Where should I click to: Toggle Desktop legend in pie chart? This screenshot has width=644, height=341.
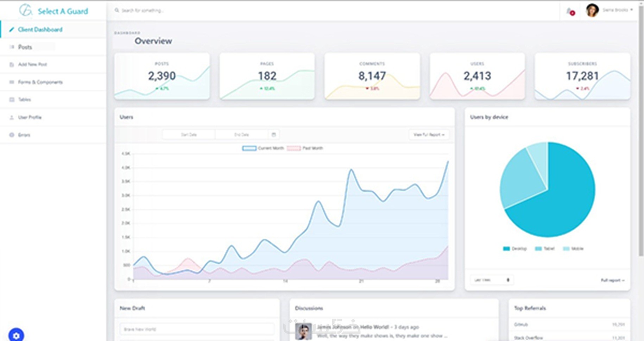pyautogui.click(x=514, y=249)
